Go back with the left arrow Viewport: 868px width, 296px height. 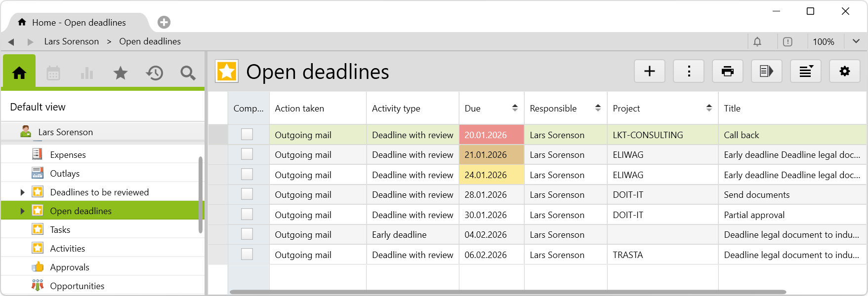(x=11, y=42)
